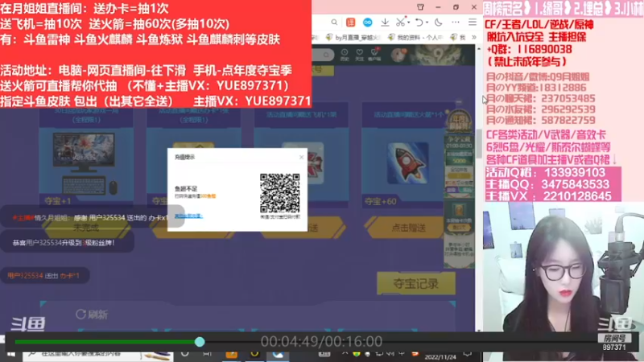Select the computer prize image
The image size is (644, 362).
(85, 163)
